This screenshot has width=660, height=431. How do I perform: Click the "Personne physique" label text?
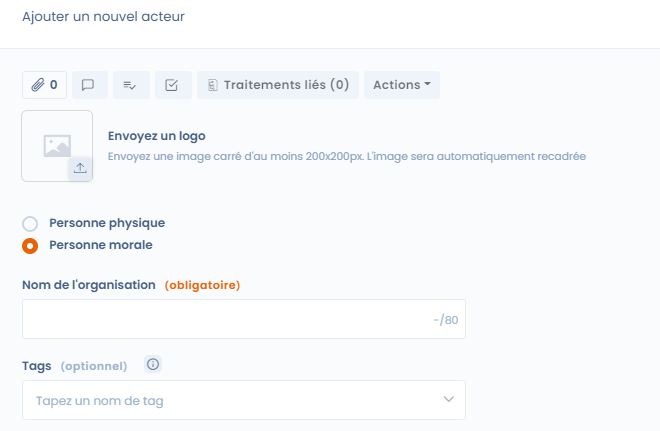coord(107,223)
